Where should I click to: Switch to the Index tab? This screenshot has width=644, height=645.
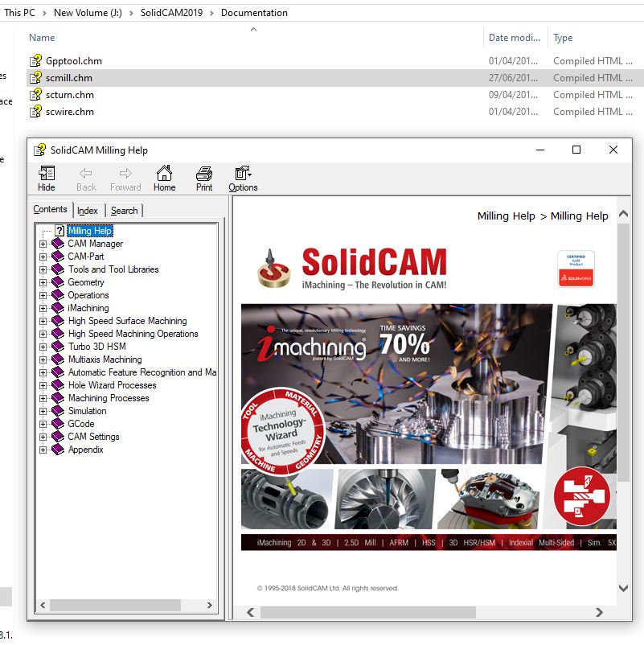tap(88, 211)
